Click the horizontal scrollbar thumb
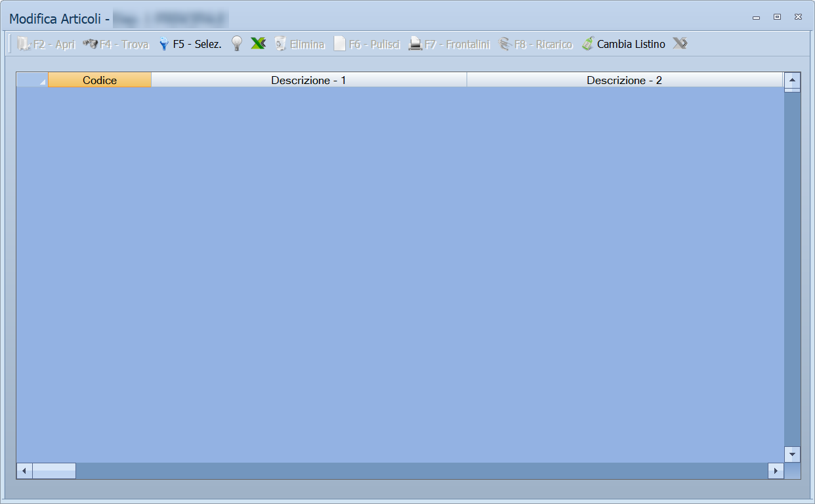 pyautogui.click(x=54, y=471)
